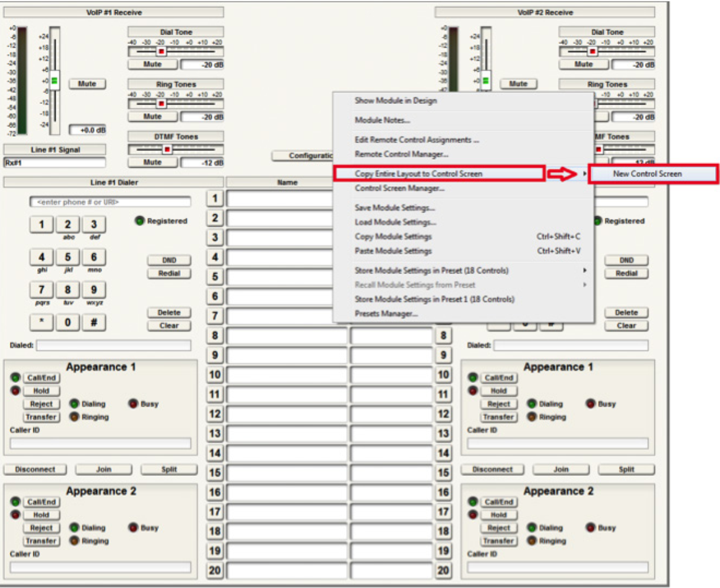This screenshot has height=588, width=720.
Task: Join the calls using the Join button
Action: (103, 469)
